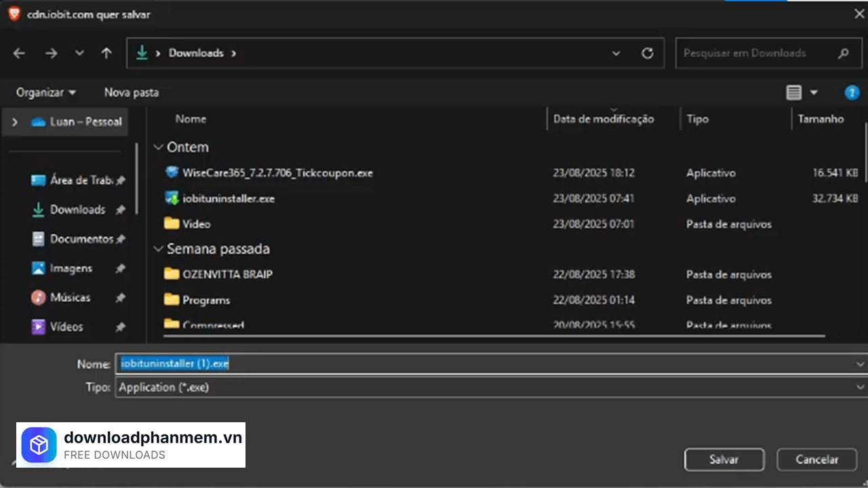Click the OneDrive cloud icon beside Luan – Pessoal
The height and width of the screenshot is (488, 868).
click(x=37, y=121)
